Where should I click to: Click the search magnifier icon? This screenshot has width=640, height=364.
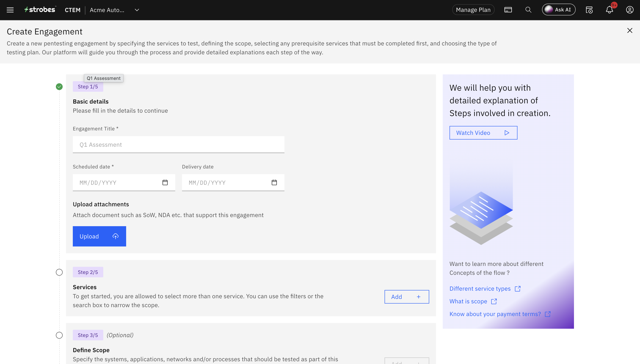528,10
